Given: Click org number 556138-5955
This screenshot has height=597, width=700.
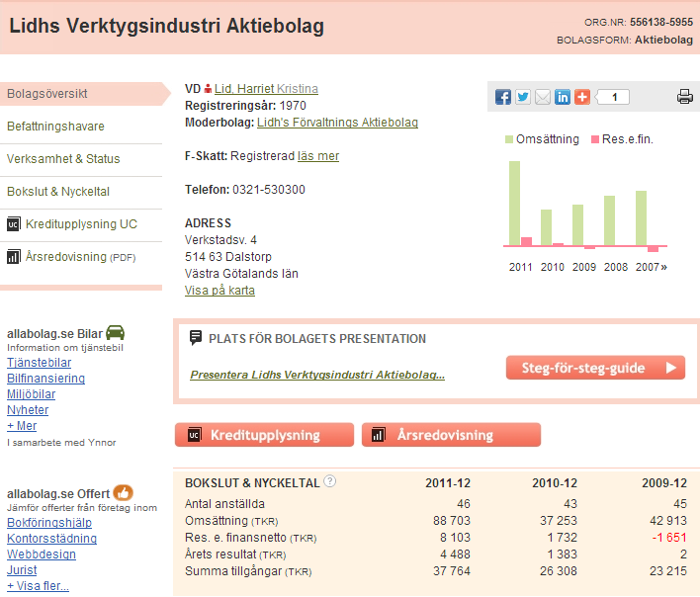Looking at the screenshot, I should (661, 23).
